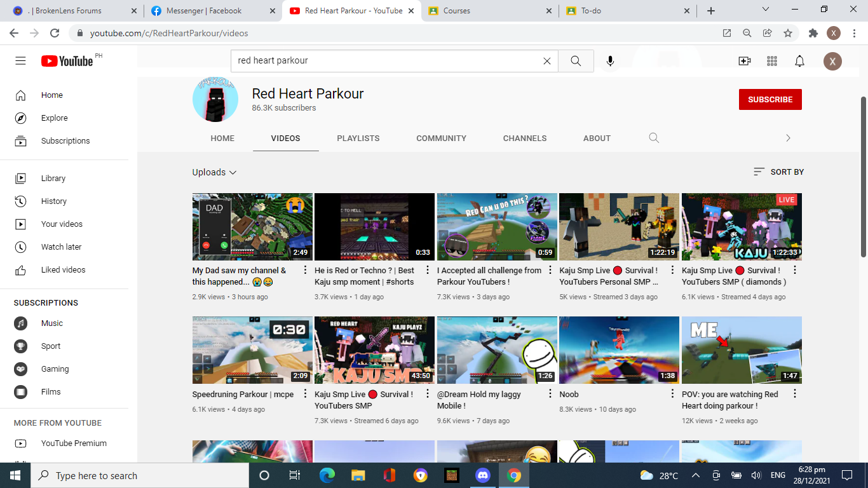Search within the channel using the magnifier

pos(654,138)
